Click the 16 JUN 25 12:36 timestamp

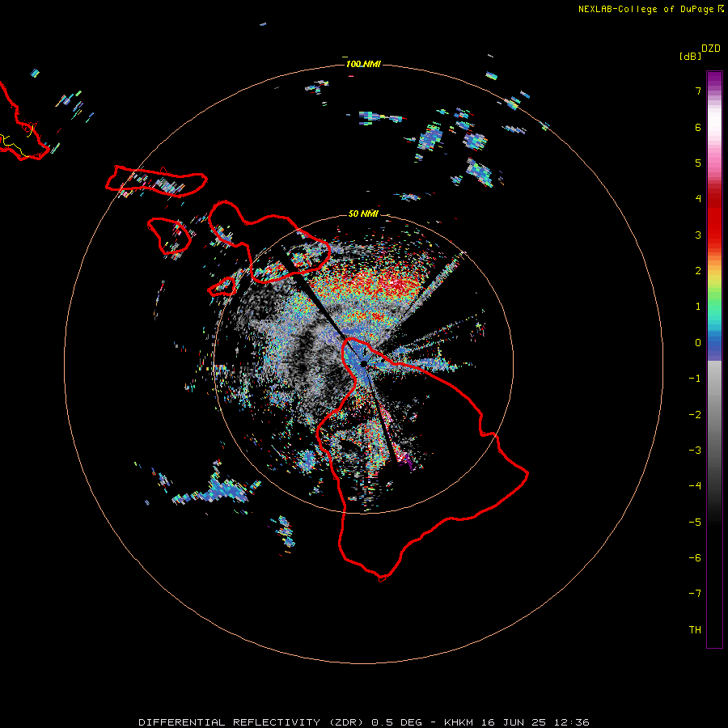(535, 722)
